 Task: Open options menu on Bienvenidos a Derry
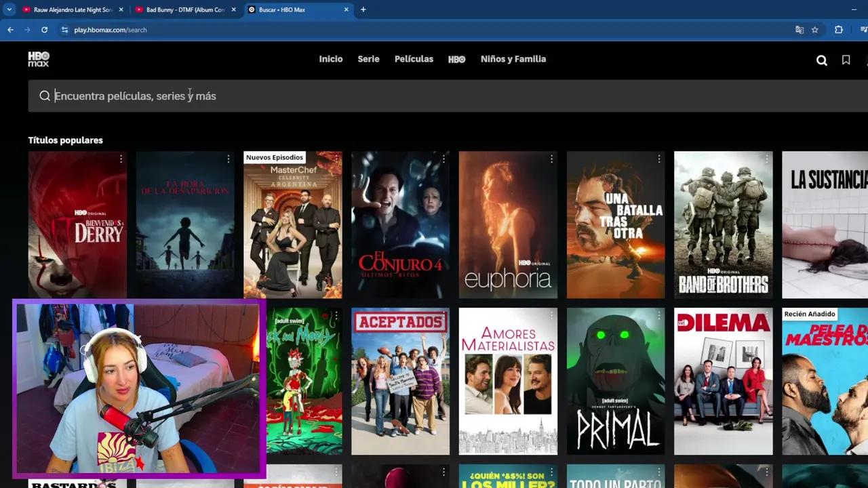(121, 159)
